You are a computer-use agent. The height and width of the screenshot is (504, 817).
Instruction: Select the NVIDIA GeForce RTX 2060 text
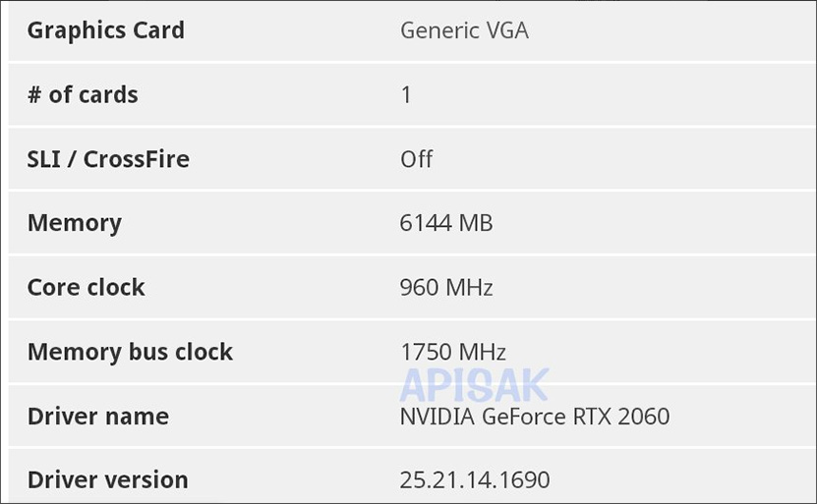pyautogui.click(x=535, y=416)
